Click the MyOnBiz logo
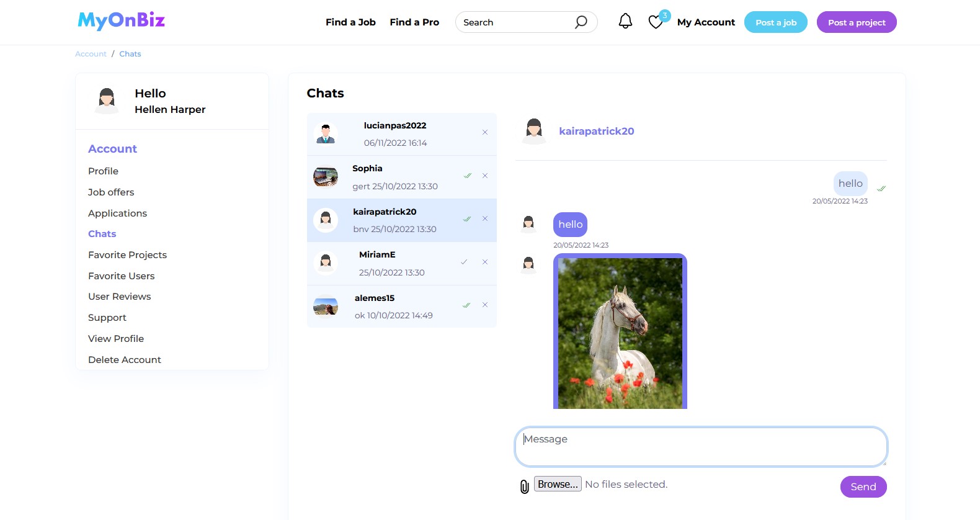Screen dimensions: 980x520 click(x=122, y=20)
